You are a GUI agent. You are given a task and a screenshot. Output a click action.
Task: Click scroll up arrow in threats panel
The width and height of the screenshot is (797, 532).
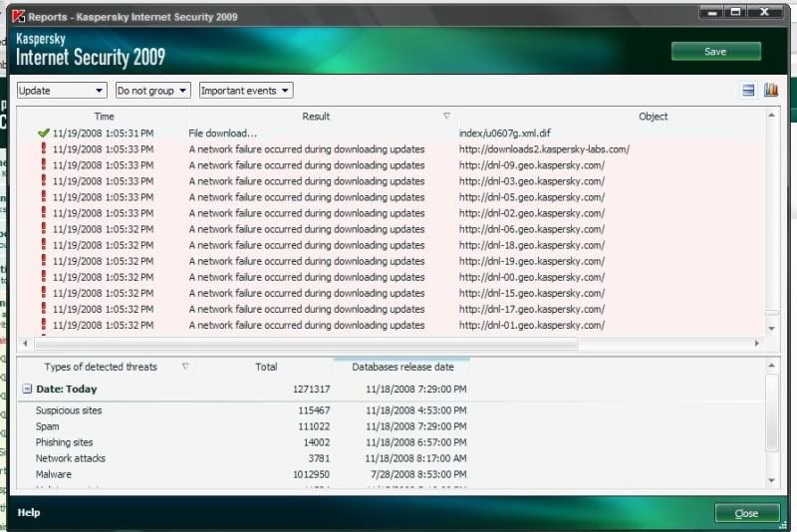tap(771, 366)
